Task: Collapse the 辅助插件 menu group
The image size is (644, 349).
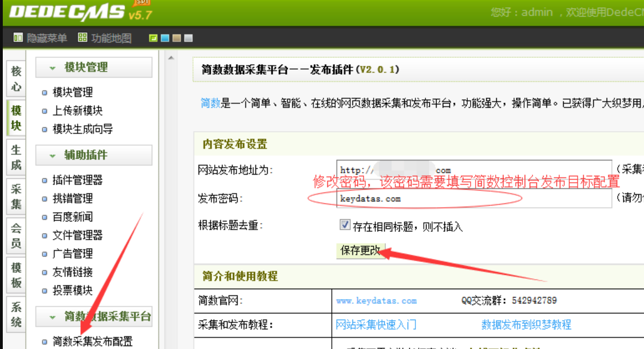Action: [x=94, y=155]
